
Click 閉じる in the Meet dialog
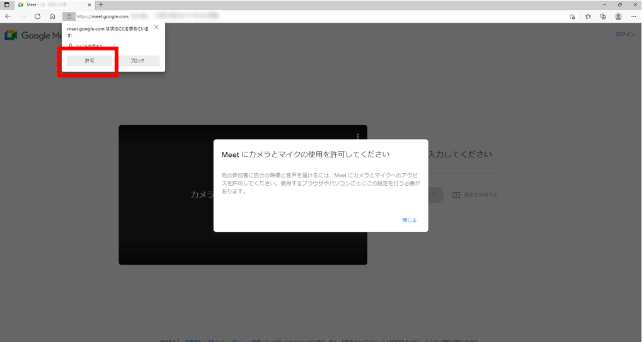tap(409, 220)
